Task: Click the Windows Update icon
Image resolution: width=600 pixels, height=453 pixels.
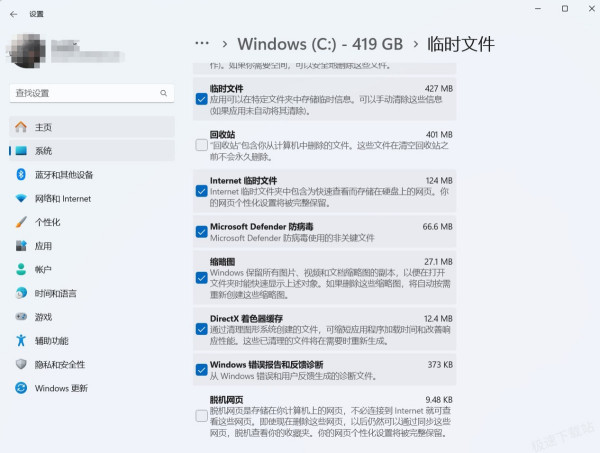Action: (21, 388)
